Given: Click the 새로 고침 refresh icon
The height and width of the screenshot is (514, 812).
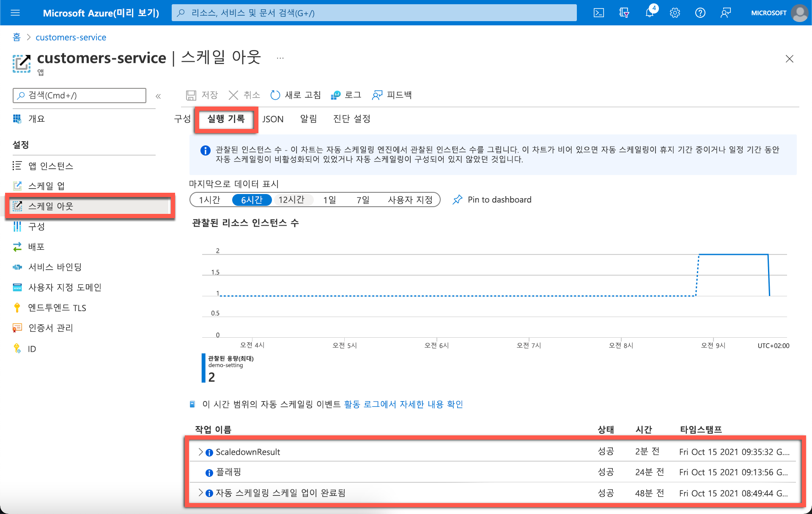Looking at the screenshot, I should pyautogui.click(x=275, y=95).
